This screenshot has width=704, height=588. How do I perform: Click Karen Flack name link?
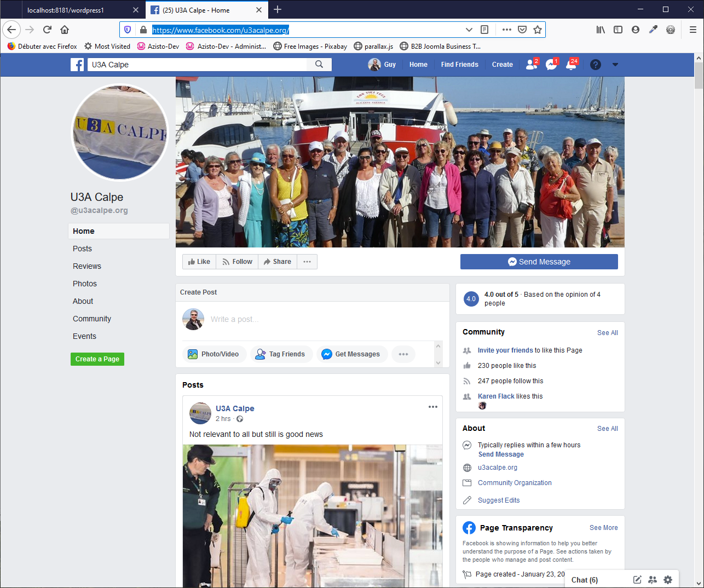click(496, 396)
